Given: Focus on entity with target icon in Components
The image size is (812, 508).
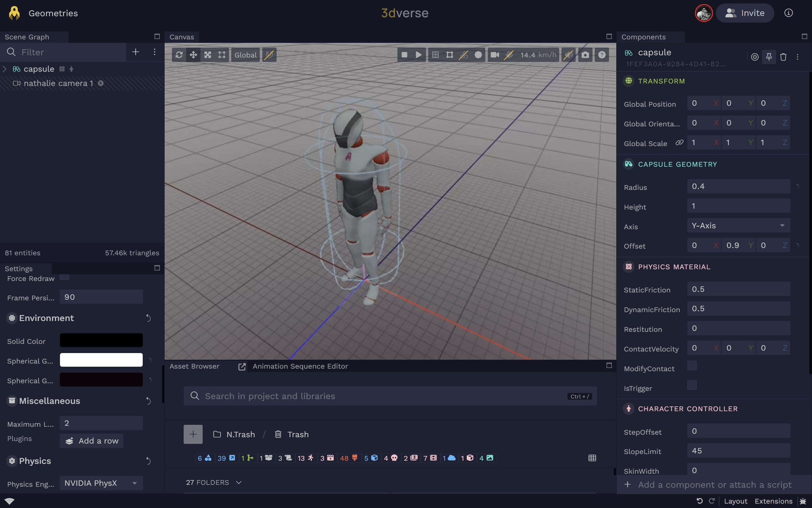Looking at the screenshot, I should pyautogui.click(x=755, y=57).
